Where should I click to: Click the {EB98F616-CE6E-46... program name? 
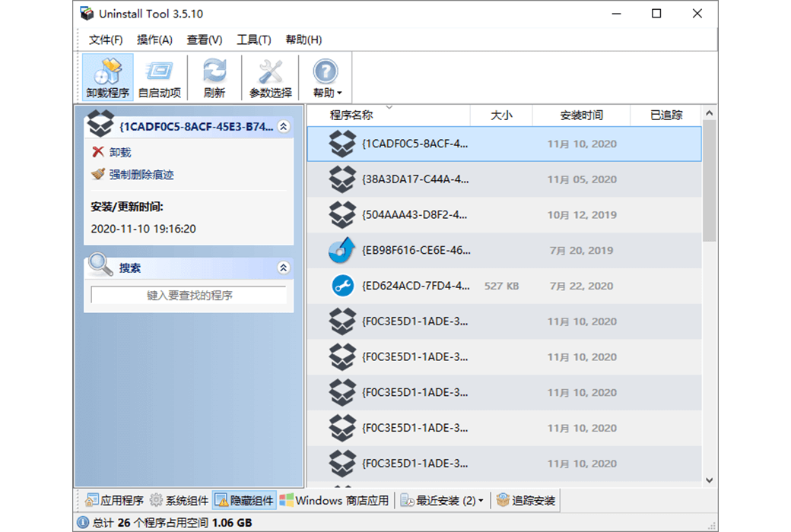click(416, 251)
